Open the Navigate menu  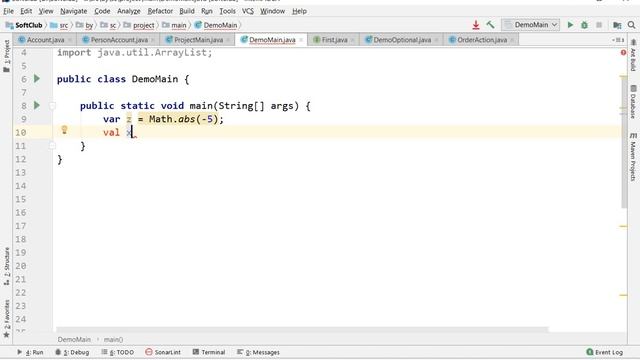73,11
